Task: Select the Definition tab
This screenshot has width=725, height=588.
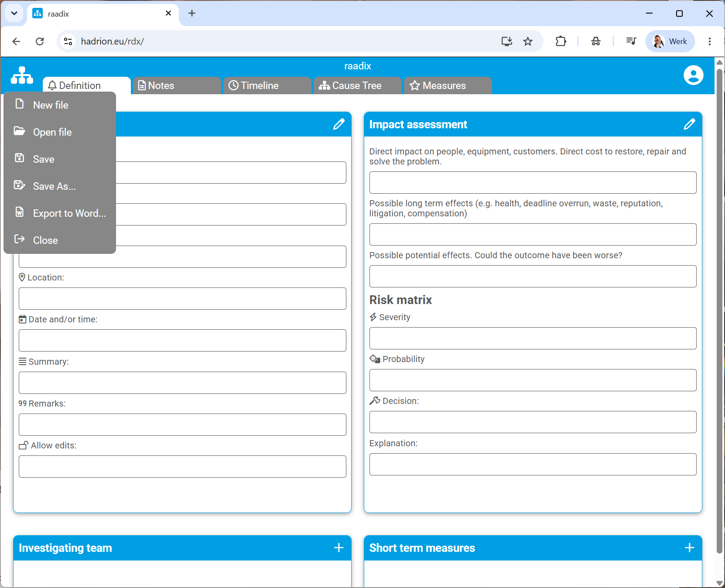Action: pyautogui.click(x=87, y=85)
